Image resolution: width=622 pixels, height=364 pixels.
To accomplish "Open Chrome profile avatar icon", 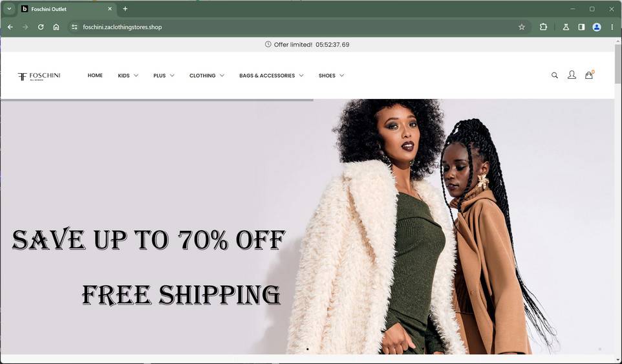I will (597, 27).
